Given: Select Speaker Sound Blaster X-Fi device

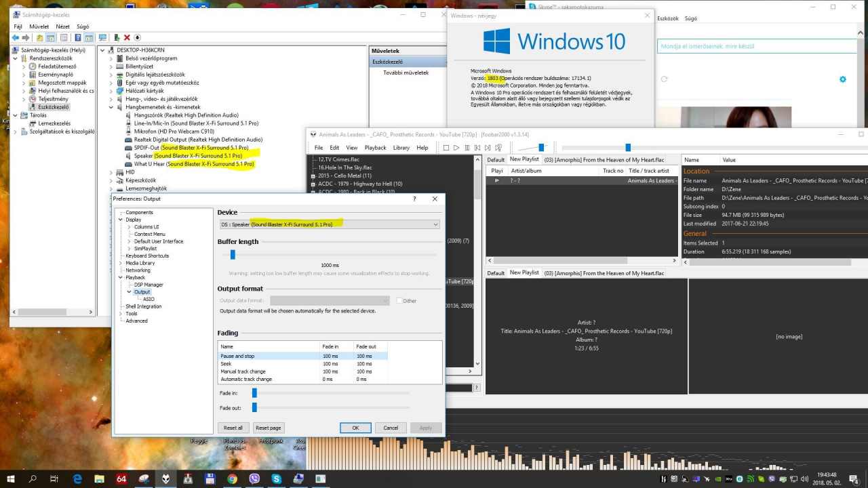Looking at the screenshot, I should (188, 156).
